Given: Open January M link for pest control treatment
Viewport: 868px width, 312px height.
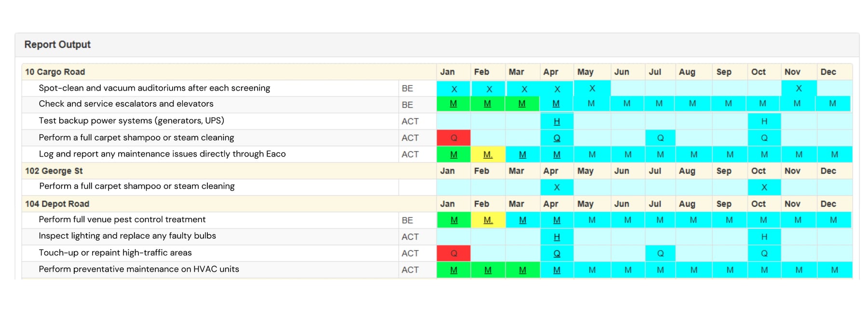Looking at the screenshot, I should tap(454, 220).
